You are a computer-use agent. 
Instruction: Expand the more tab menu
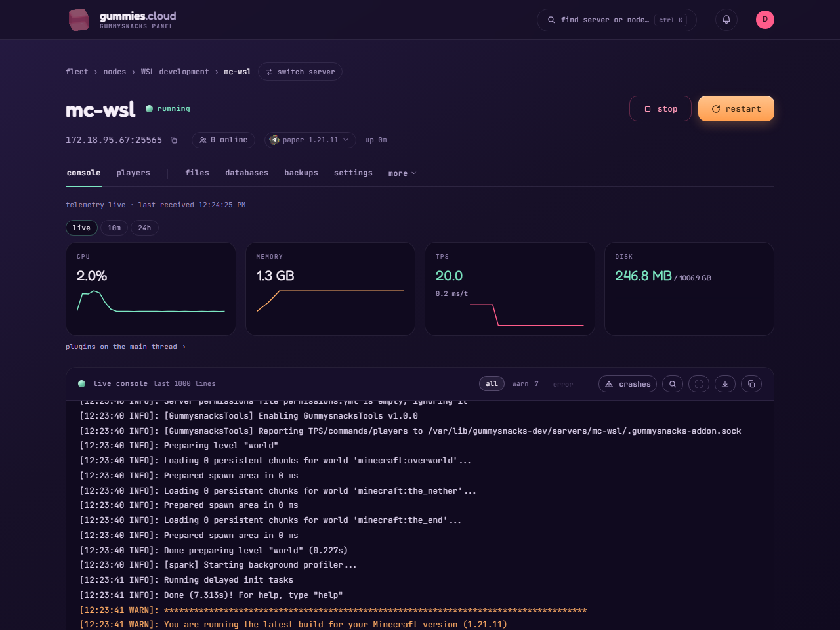click(402, 173)
